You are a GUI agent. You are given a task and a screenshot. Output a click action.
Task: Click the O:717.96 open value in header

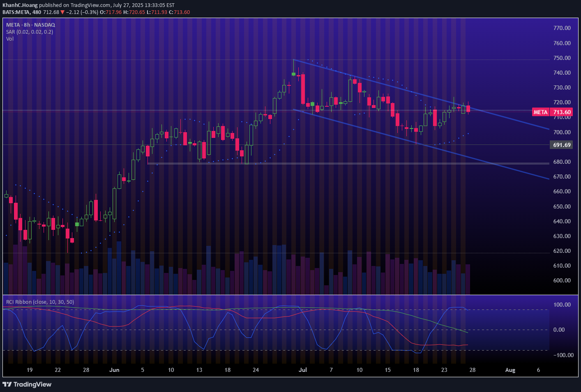(111, 12)
